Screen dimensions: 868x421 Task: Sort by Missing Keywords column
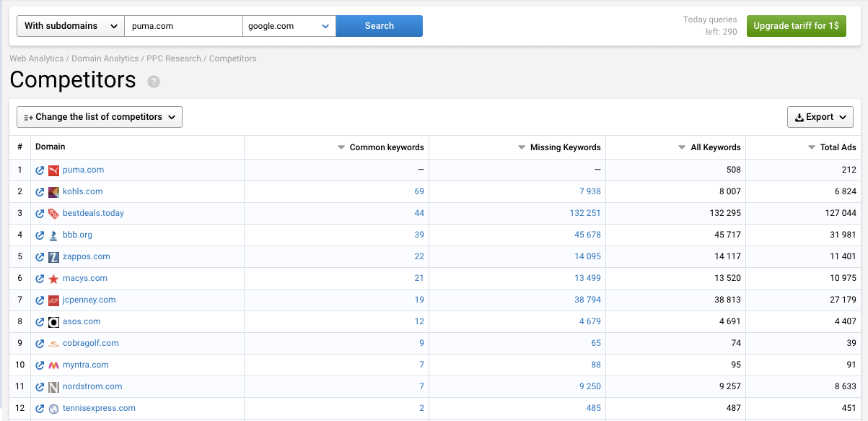[559, 147]
